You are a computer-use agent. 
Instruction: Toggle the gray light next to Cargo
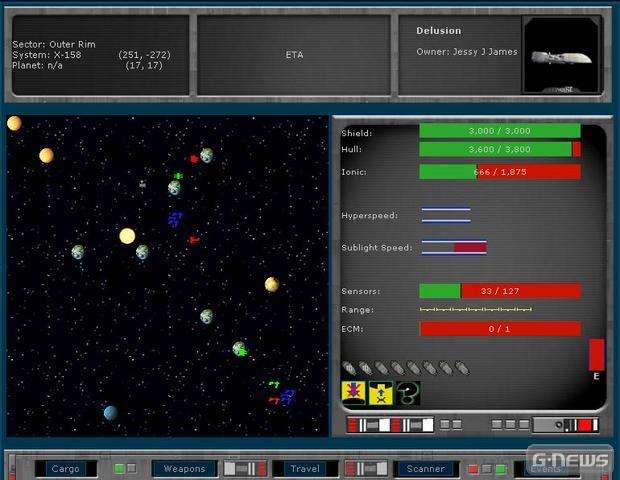pos(131,469)
